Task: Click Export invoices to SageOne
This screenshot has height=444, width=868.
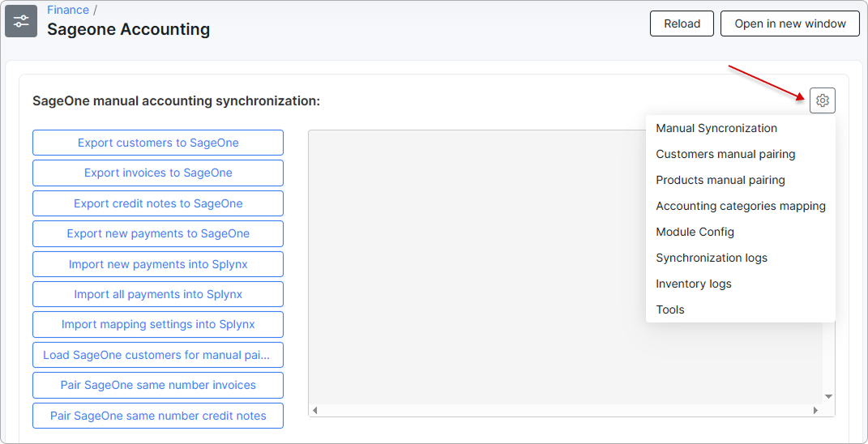Action: coord(158,173)
